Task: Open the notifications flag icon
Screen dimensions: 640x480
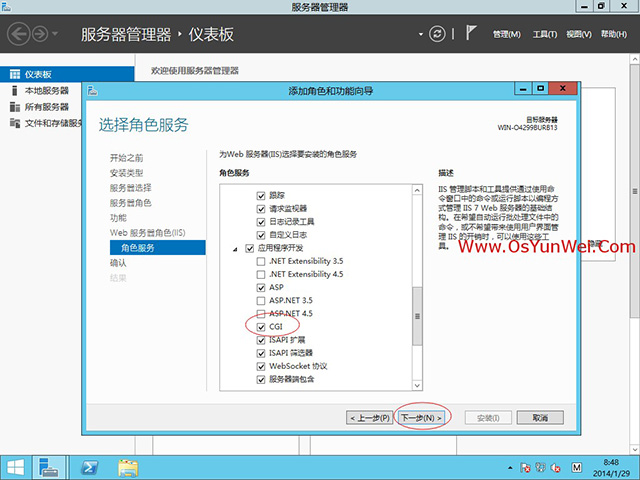Action: point(471,33)
